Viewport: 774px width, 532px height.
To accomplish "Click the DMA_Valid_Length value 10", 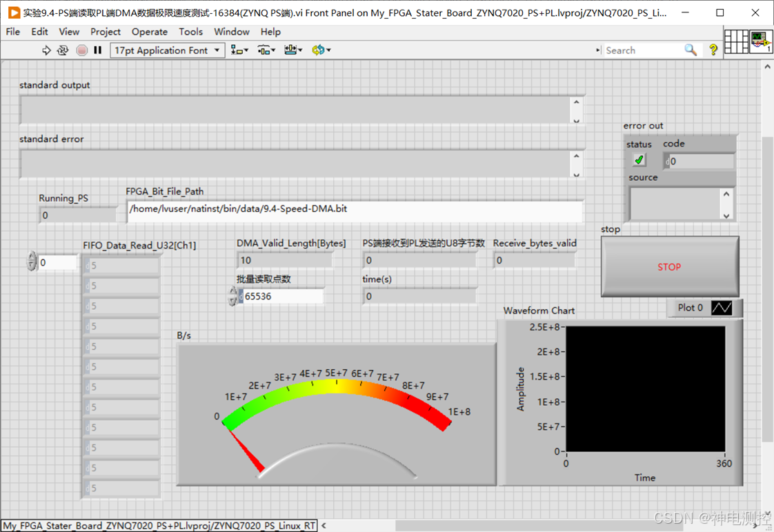I will click(x=284, y=260).
